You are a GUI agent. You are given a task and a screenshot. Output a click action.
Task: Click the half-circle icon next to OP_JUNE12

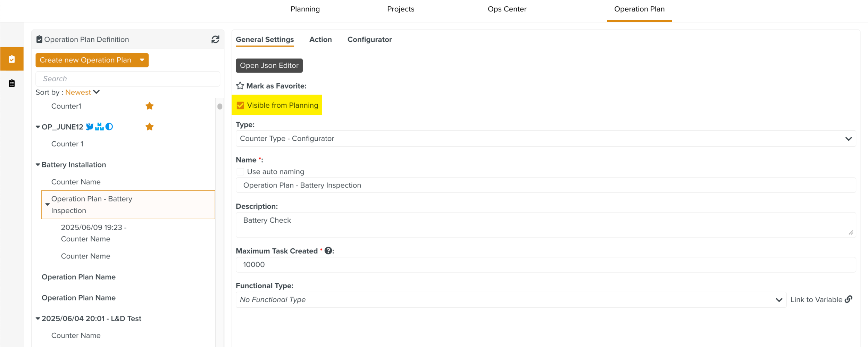point(109,127)
